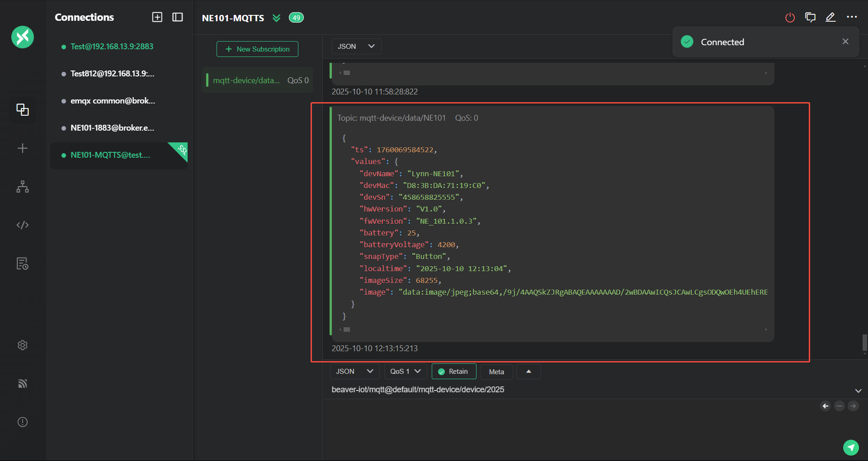Select Test@192.168.13.9:2883 connection
Image resolution: width=868 pixels, height=461 pixels.
coord(112,47)
